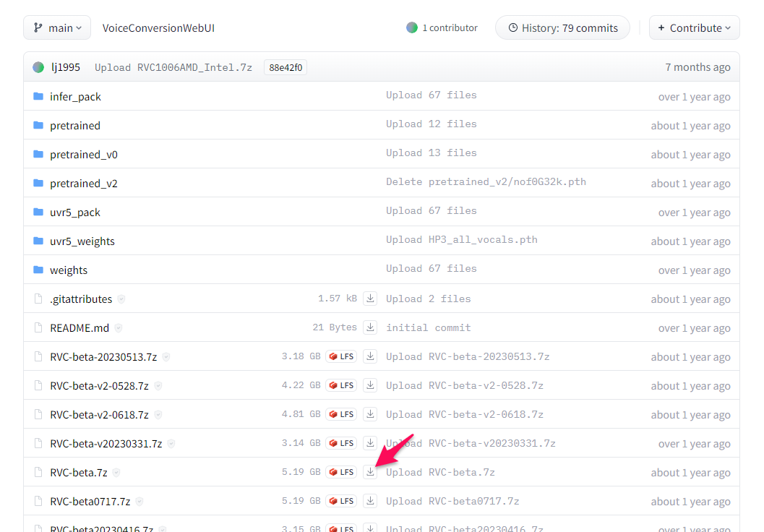Viewport: 764px width, 532px height.
Task: Click the infer_pack folder icon
Action: coord(38,96)
